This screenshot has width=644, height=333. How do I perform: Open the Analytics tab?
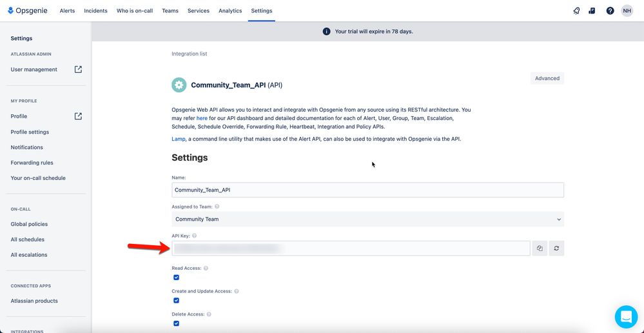230,11
